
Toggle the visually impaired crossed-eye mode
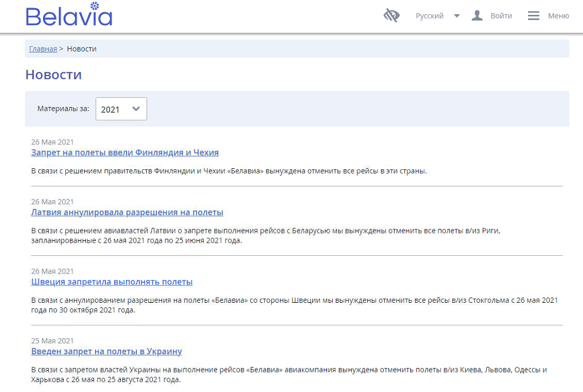391,16
